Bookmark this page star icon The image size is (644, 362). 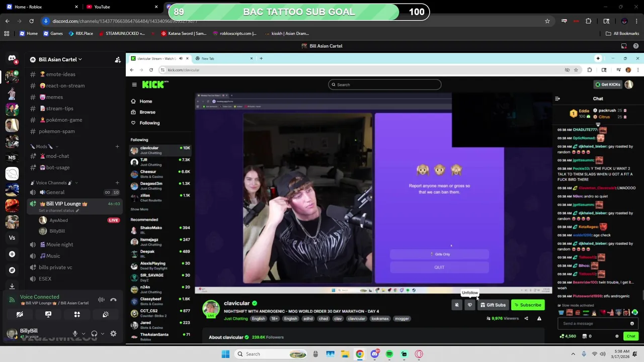(x=547, y=21)
